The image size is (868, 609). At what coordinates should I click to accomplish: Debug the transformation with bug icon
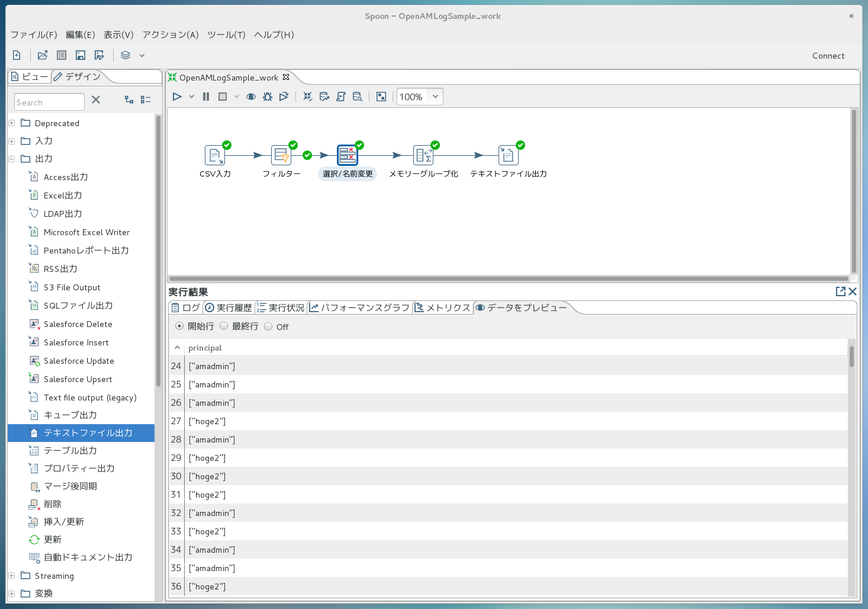[268, 97]
